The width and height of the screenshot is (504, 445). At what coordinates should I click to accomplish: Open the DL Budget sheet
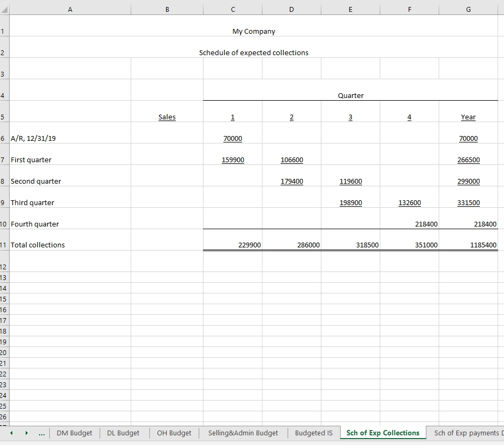(x=123, y=433)
